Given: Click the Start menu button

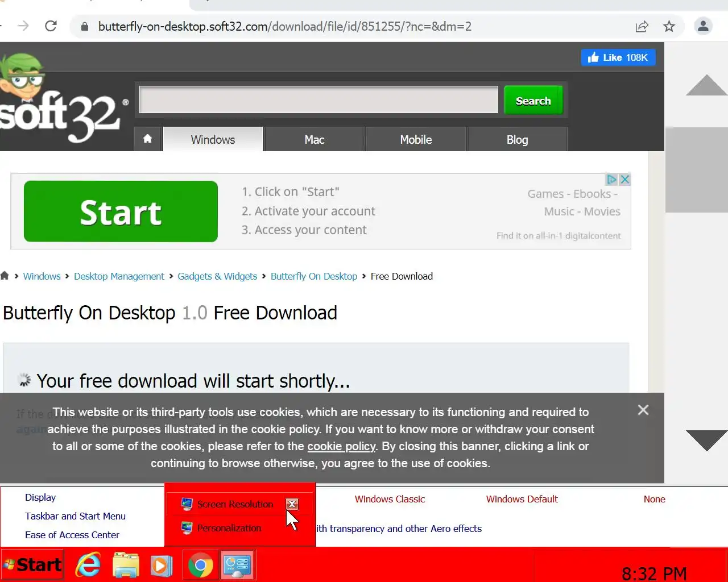Looking at the screenshot, I should [32, 564].
